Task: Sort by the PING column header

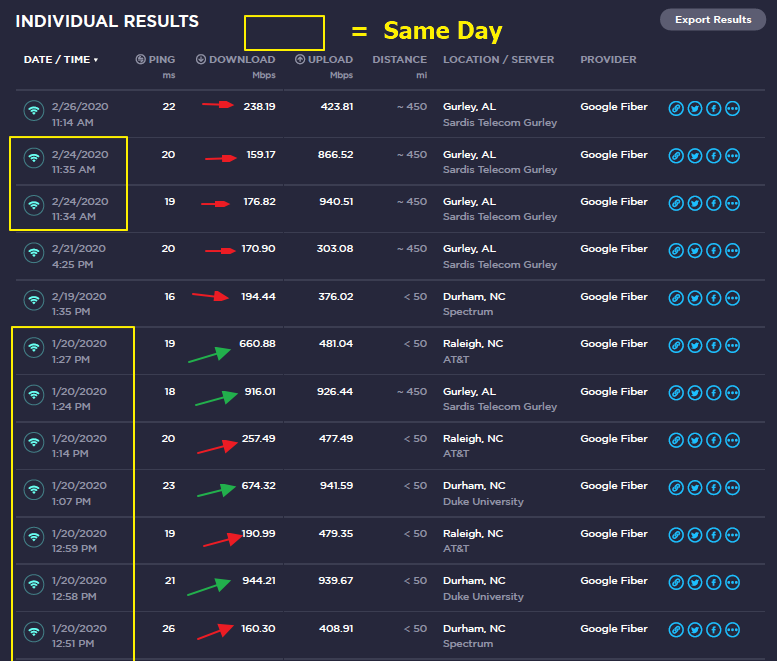Action: pyautogui.click(x=155, y=59)
